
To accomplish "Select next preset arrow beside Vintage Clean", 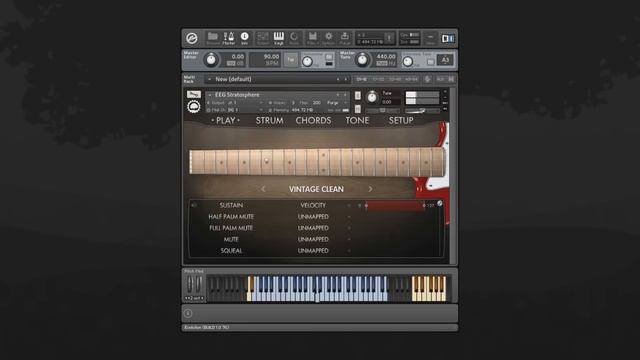I will [x=370, y=189].
